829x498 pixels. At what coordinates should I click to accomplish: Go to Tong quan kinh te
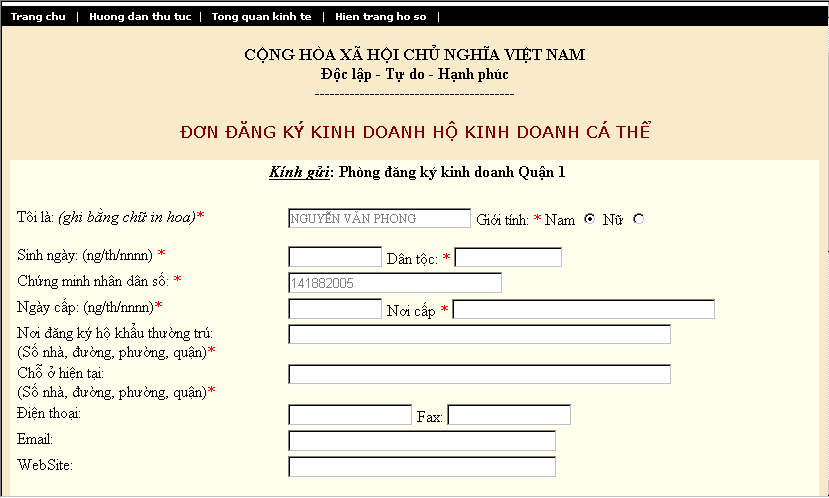[262, 16]
